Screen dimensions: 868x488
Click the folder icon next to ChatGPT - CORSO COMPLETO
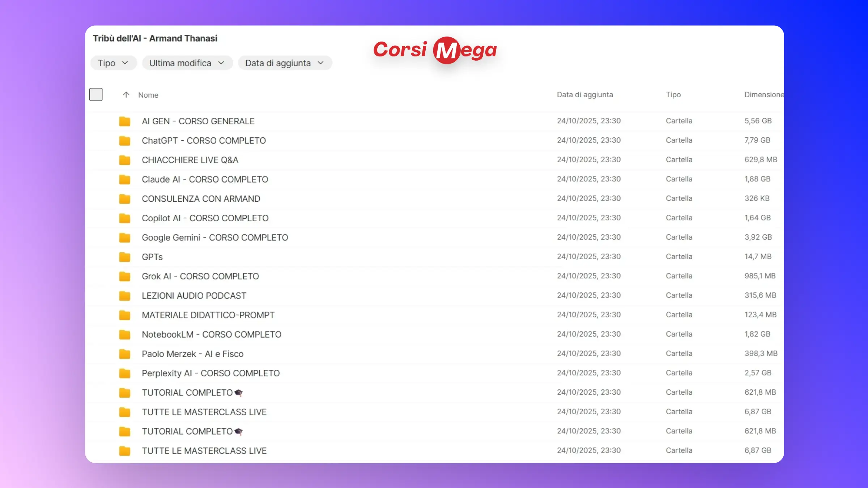(124, 141)
